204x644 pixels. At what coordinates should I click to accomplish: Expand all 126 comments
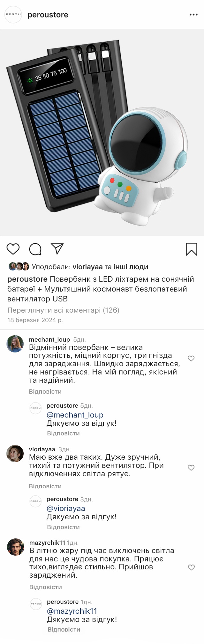(x=63, y=310)
